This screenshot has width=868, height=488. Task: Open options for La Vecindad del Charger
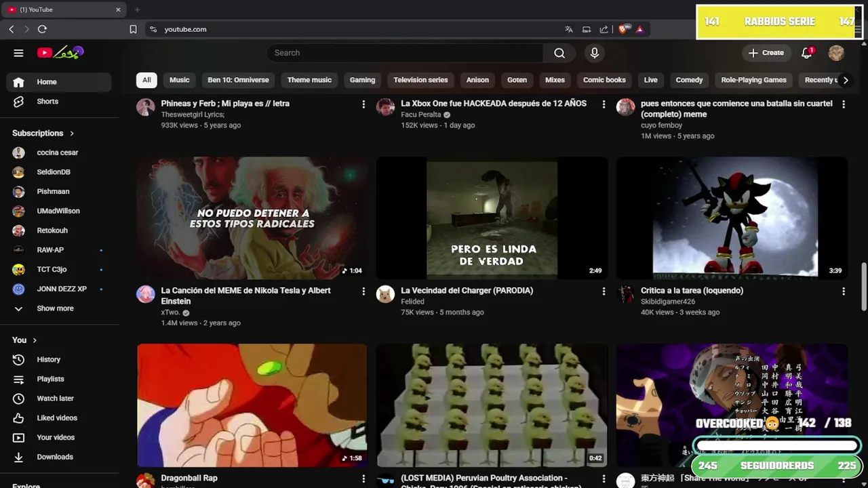point(604,291)
